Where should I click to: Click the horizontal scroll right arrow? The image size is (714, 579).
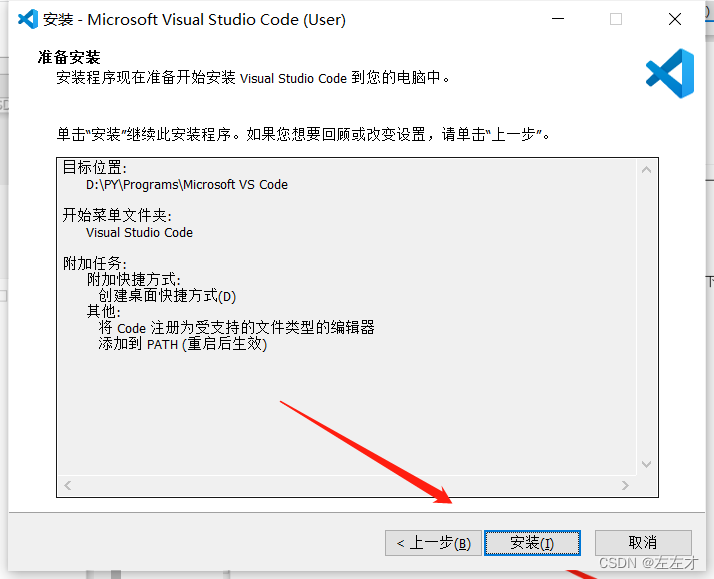click(x=625, y=486)
